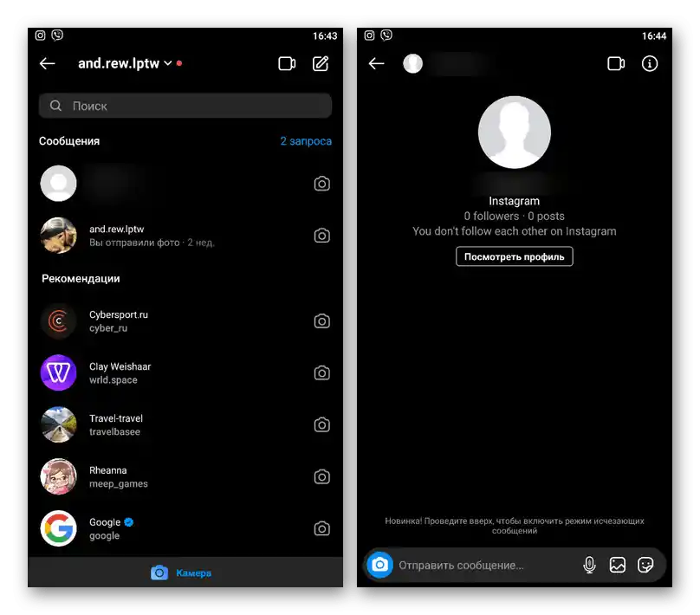Open the camera icon next to and.rew.lptw chat
The image size is (700, 615).
click(x=322, y=236)
